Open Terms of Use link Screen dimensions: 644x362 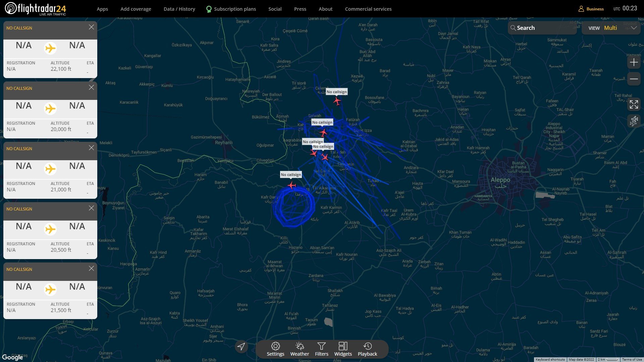(x=632, y=360)
